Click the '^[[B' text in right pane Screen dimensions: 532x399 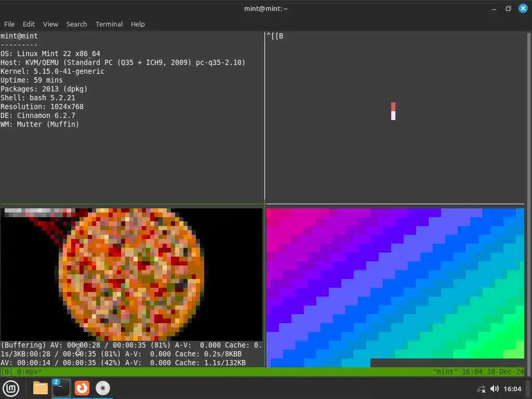275,36
